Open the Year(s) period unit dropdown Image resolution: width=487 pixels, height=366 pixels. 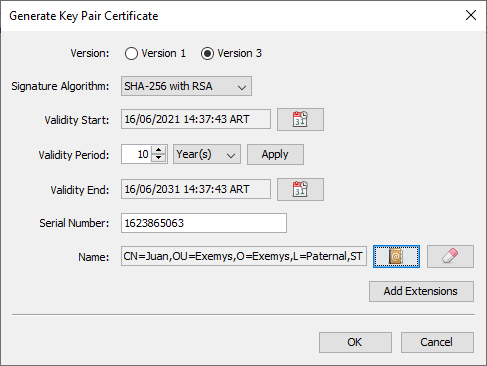tap(207, 154)
